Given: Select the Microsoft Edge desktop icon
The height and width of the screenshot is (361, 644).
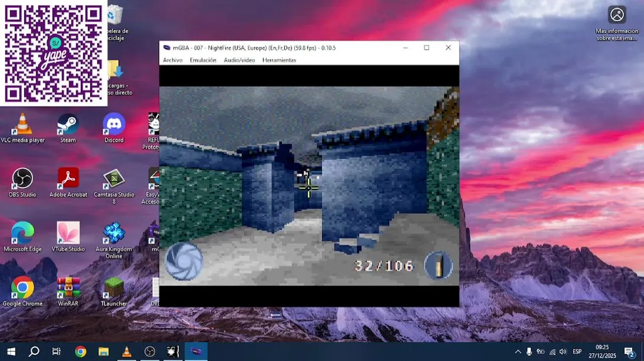Looking at the screenshot, I should [23, 237].
